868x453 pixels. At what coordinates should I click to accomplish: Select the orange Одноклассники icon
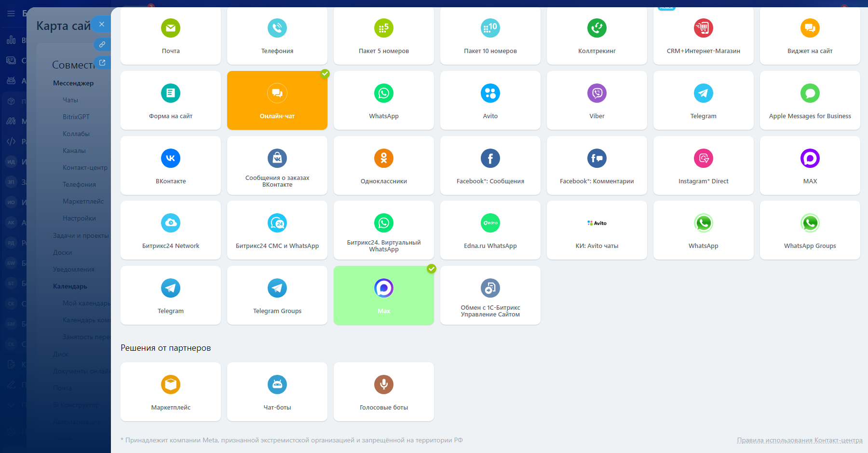(384, 158)
